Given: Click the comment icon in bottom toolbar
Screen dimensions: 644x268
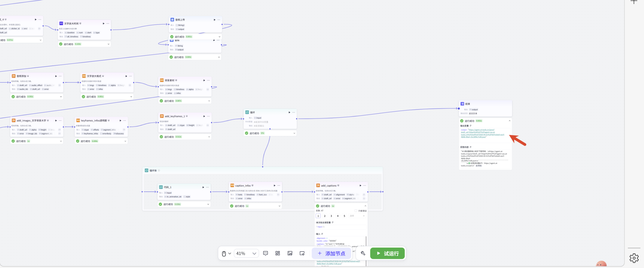Looking at the screenshot, I should point(265,253).
